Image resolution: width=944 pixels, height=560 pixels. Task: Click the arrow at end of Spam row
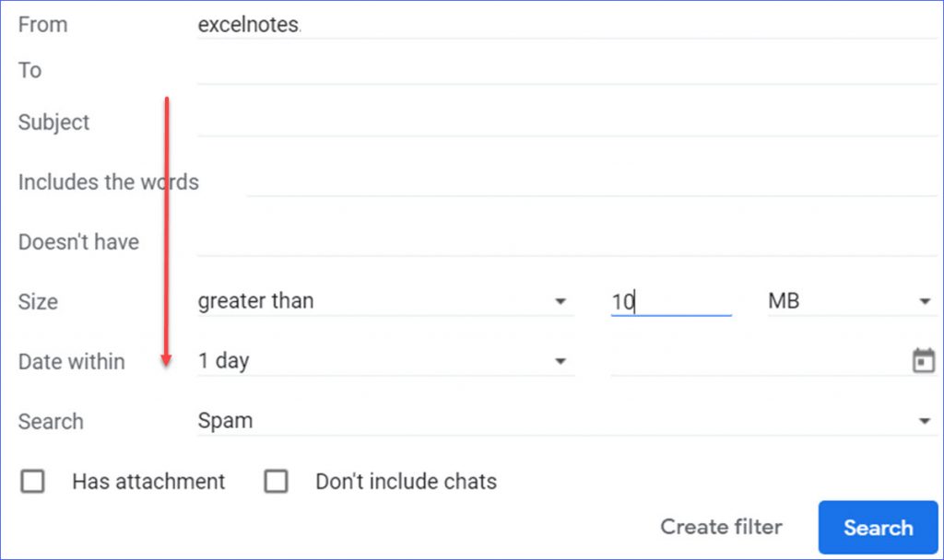pyautogui.click(x=924, y=422)
